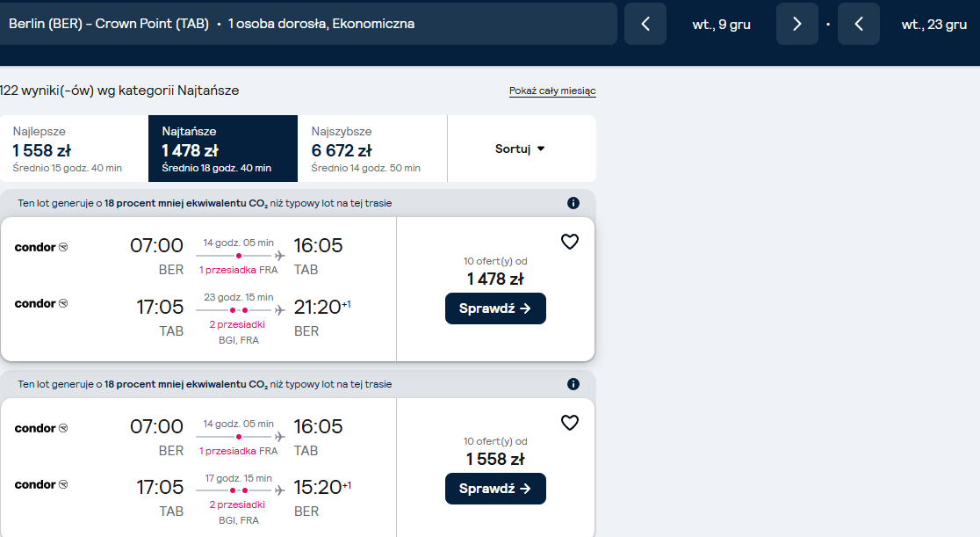Viewport: 980px width, 537px height.
Task: Select the Najtańsze tab
Action: coord(222,149)
